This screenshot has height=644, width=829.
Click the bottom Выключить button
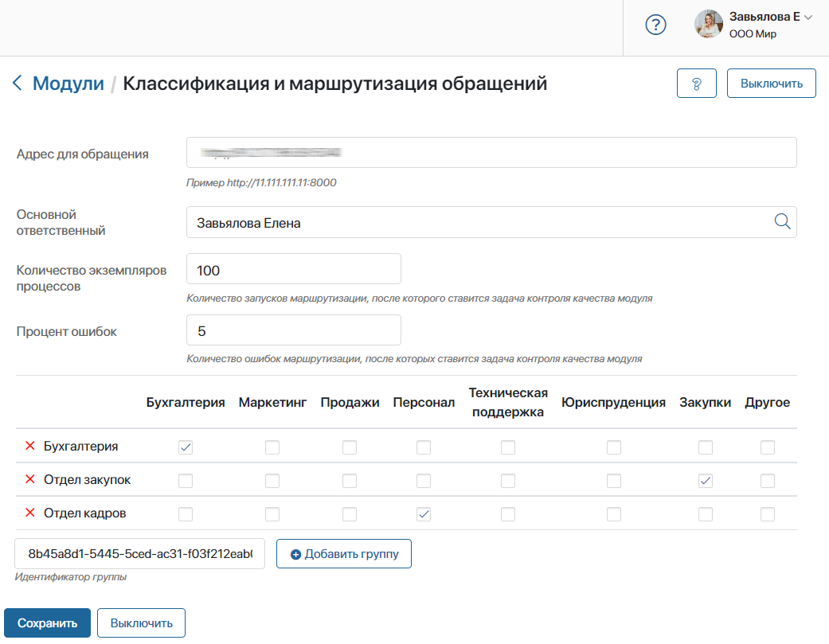(x=141, y=623)
